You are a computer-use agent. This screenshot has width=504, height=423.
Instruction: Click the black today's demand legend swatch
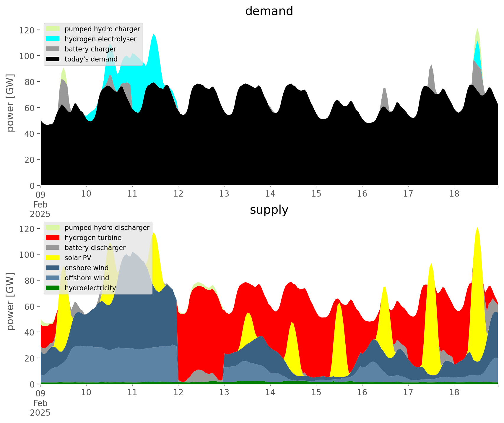coord(53,59)
